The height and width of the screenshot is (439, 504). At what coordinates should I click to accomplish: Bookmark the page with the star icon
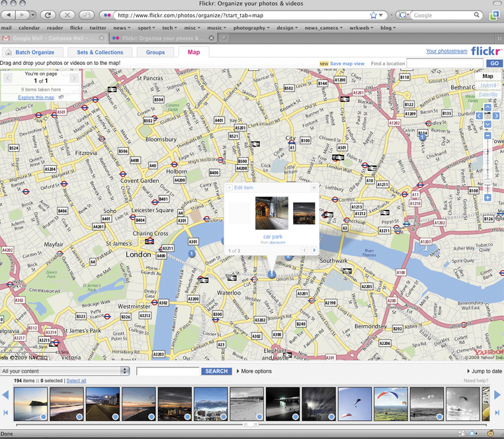(373, 15)
